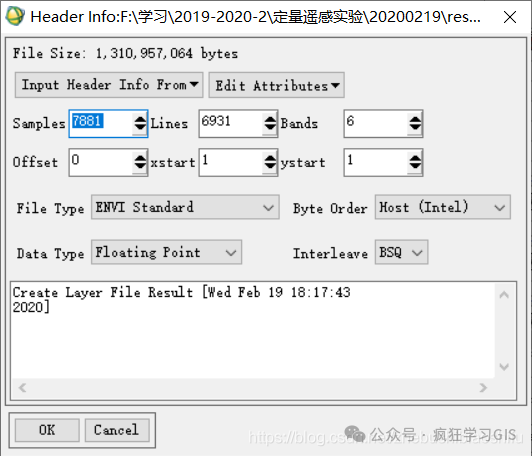This screenshot has width=532, height=456.
Task: Open the Edit Attributes menu
Action: coord(277,85)
